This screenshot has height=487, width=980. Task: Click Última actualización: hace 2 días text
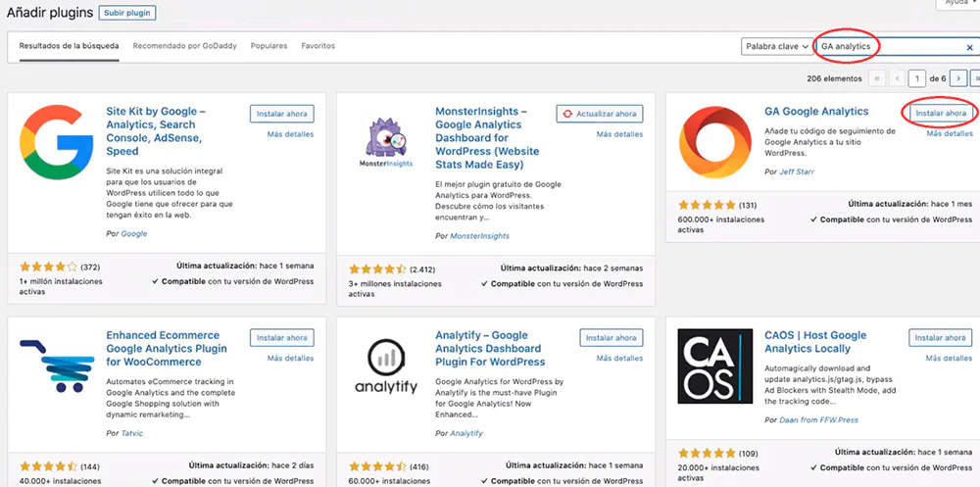point(251,465)
